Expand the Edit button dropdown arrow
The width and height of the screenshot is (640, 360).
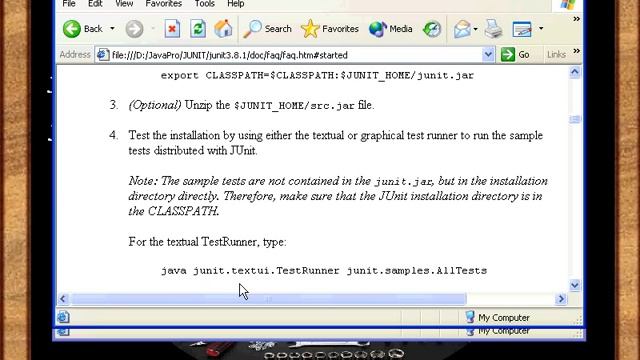(541, 29)
